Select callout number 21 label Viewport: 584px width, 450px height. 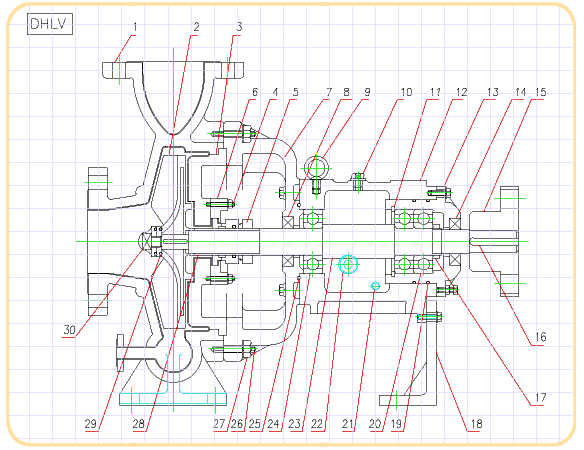348,424
